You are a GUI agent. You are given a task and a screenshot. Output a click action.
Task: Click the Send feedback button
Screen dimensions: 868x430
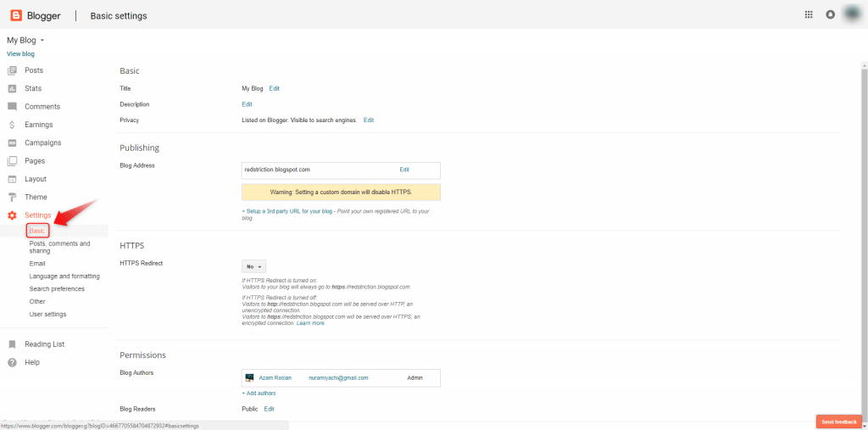click(x=839, y=422)
